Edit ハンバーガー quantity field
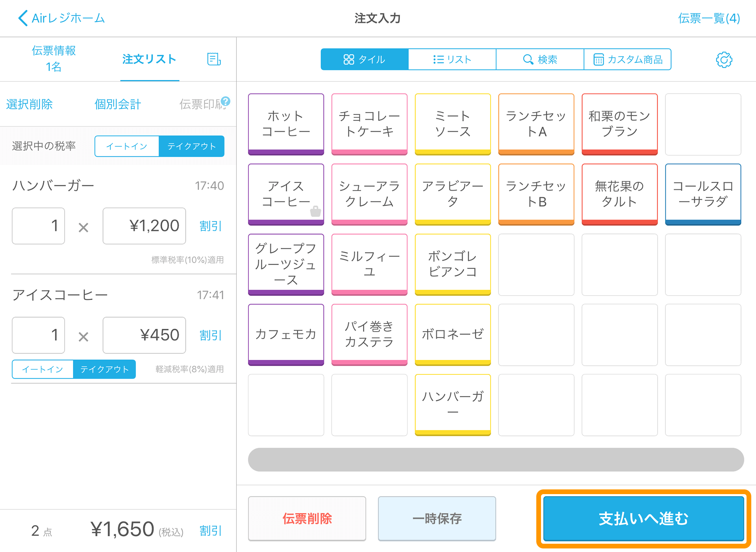756x552 pixels. click(x=39, y=226)
